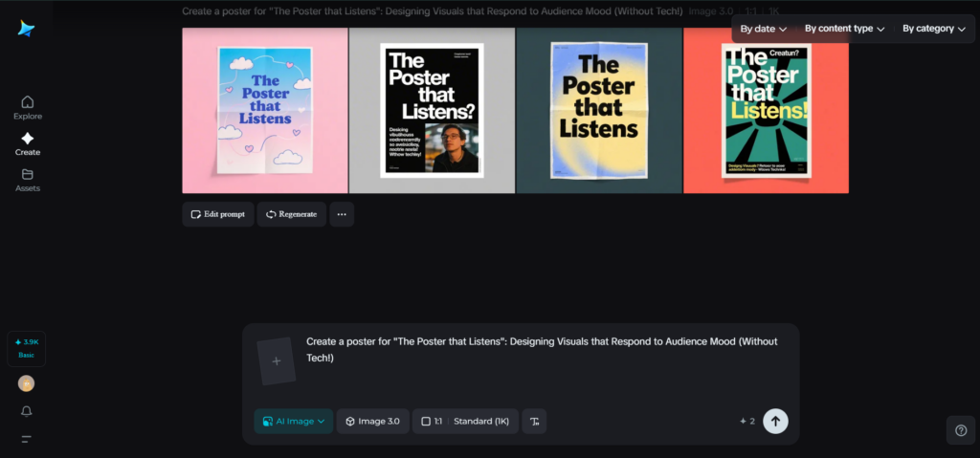Expand the By date filter
This screenshot has width=980, height=458.
(763, 29)
